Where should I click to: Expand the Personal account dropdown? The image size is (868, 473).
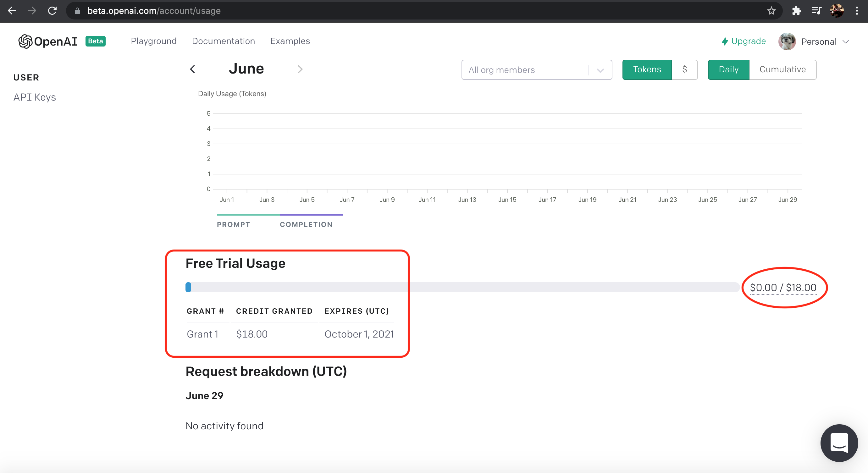[825, 41]
